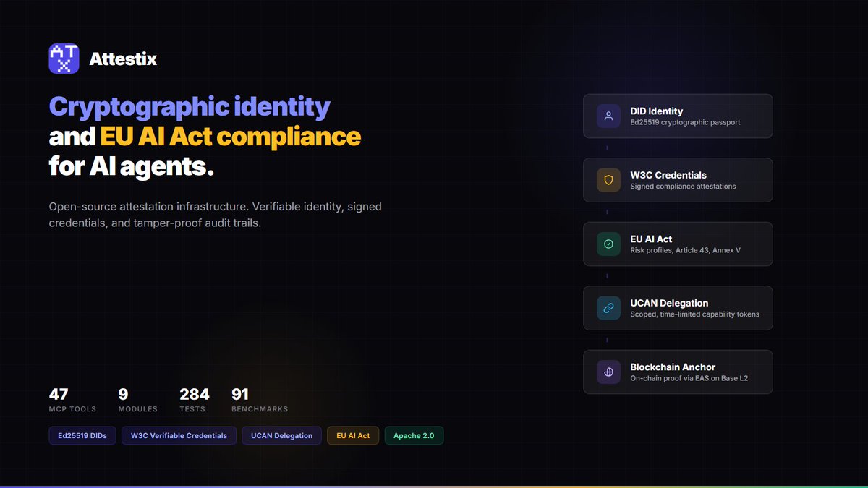Screen dimensions: 868x488
Task: Click the Attestix pixel logo icon
Action: [64, 59]
